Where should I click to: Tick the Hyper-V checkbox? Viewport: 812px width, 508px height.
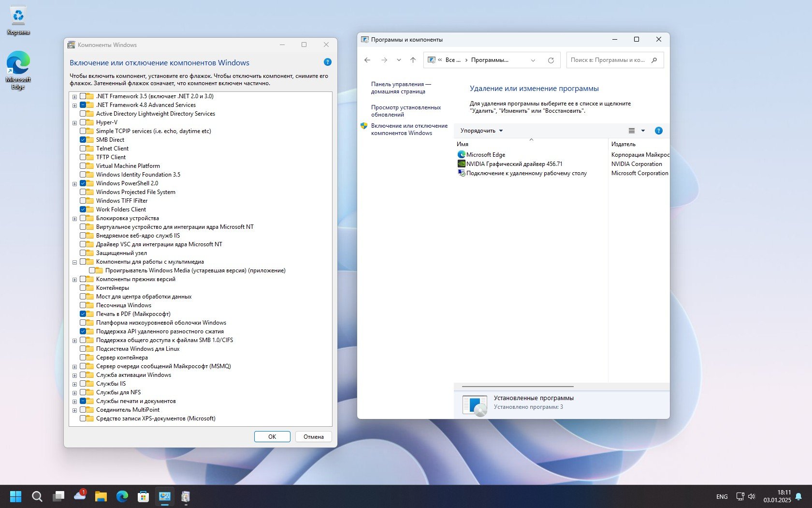point(83,122)
